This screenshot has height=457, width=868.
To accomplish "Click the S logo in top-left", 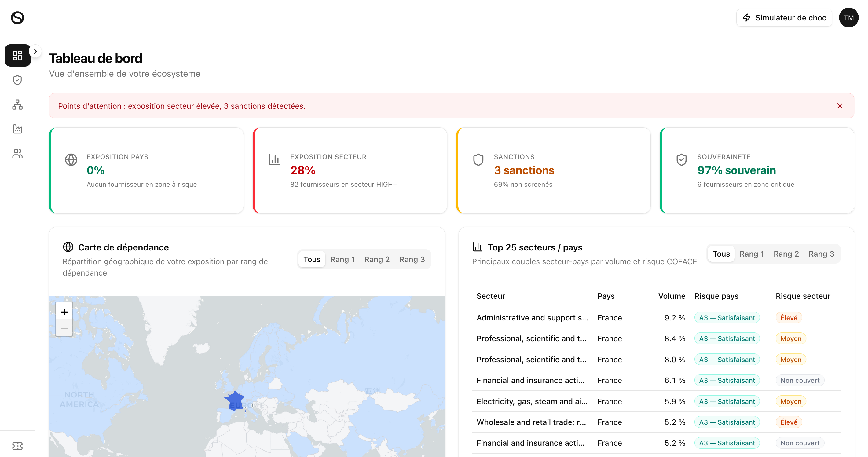I will tap(17, 17).
